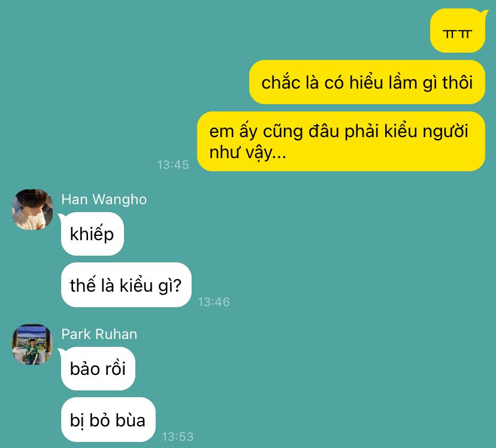Image resolution: width=496 pixels, height=448 pixels.
Task: Tap the 13:45 message timestamp
Action: pos(173,165)
